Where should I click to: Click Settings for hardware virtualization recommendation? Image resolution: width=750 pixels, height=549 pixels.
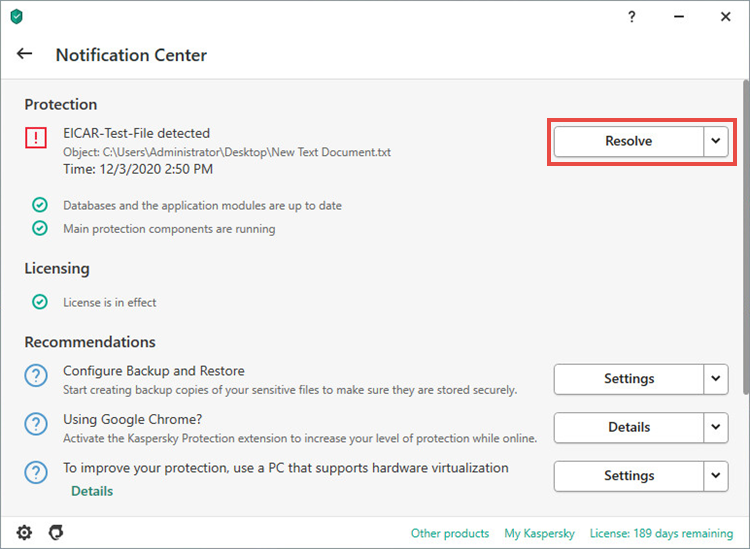click(629, 476)
